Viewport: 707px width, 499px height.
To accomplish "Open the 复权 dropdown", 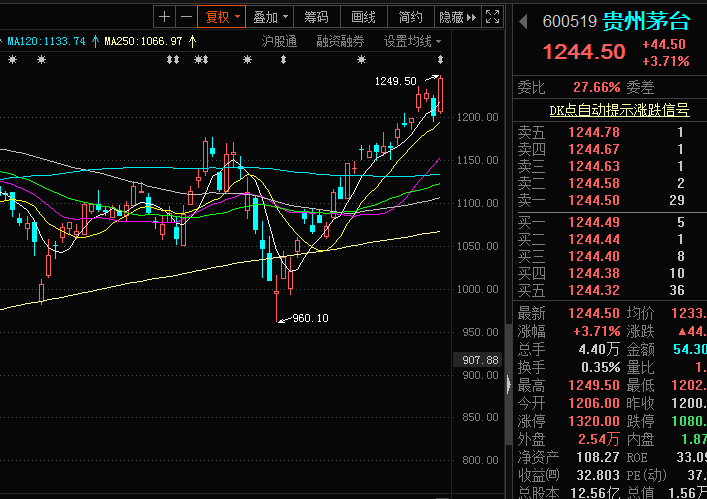I will coord(222,17).
